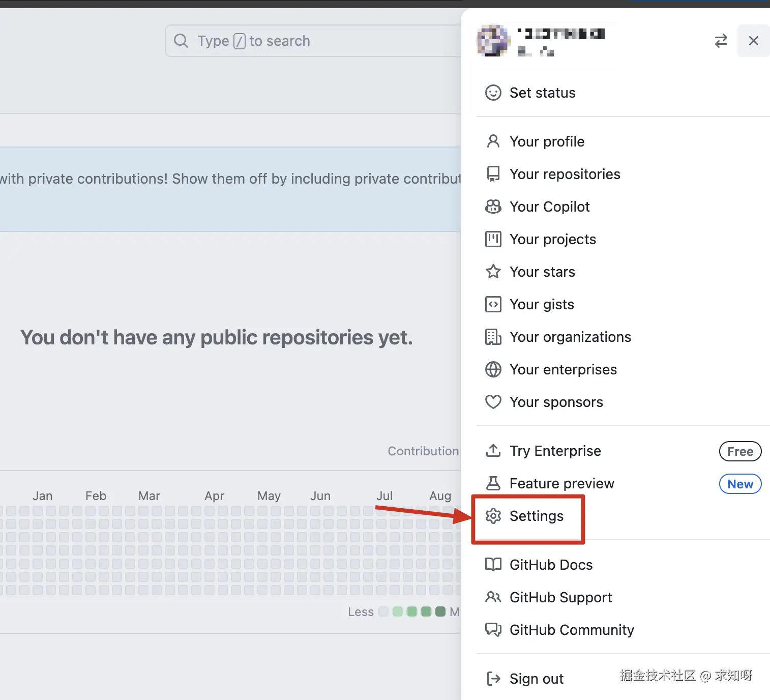Focus the Type / to search field

(313, 41)
